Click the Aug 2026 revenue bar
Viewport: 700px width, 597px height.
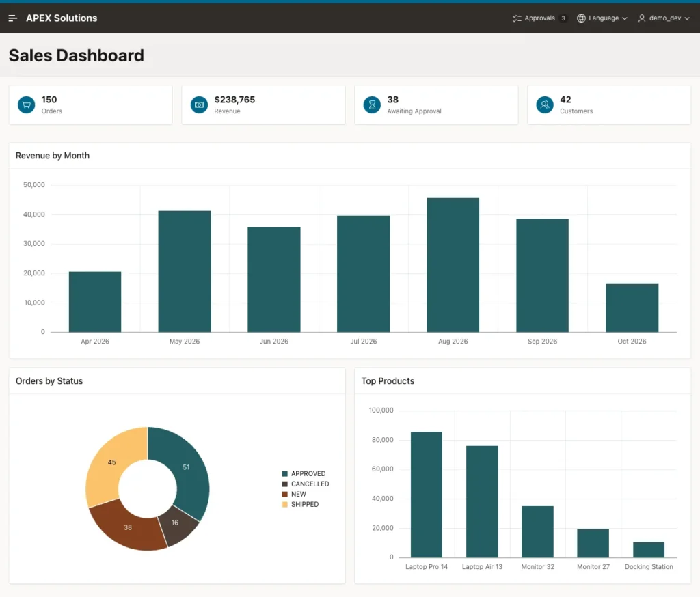pyautogui.click(x=453, y=265)
